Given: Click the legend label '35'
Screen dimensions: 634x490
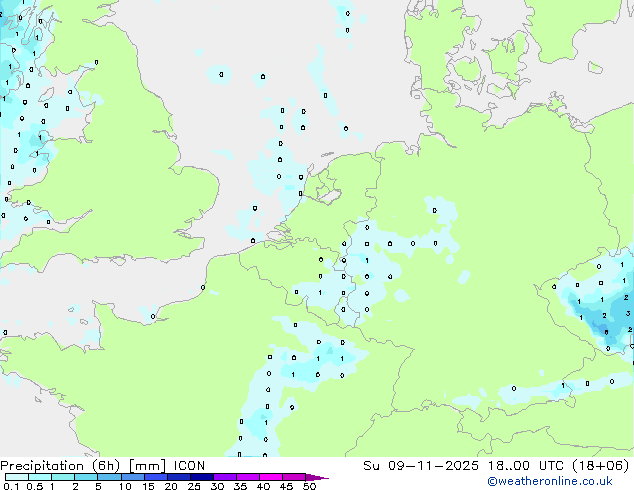Looking at the screenshot, I should 240,486.
